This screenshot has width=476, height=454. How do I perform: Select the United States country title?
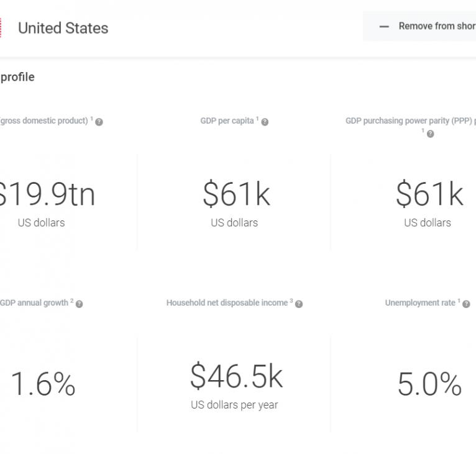point(63,28)
